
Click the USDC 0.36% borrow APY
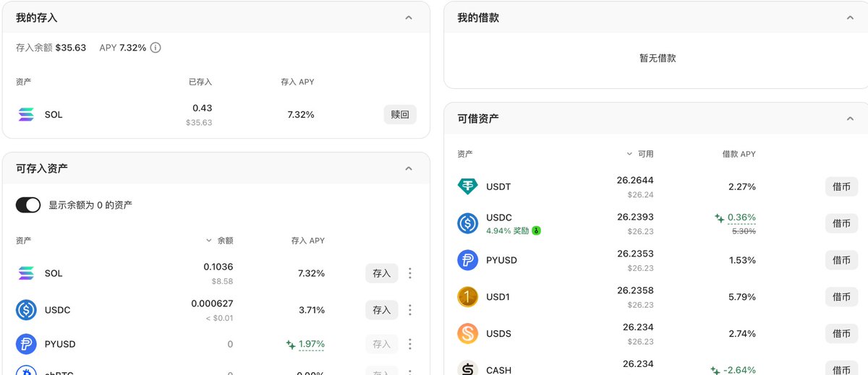click(x=741, y=217)
